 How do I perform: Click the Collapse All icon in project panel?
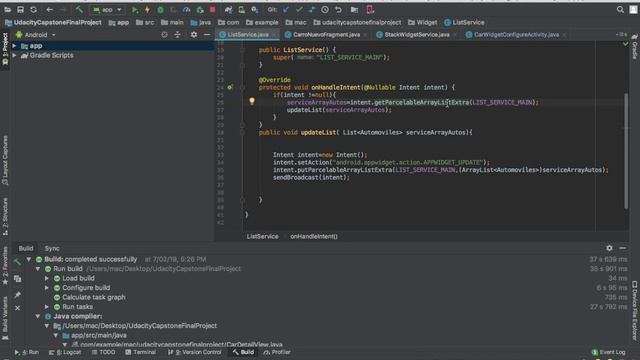point(178,35)
